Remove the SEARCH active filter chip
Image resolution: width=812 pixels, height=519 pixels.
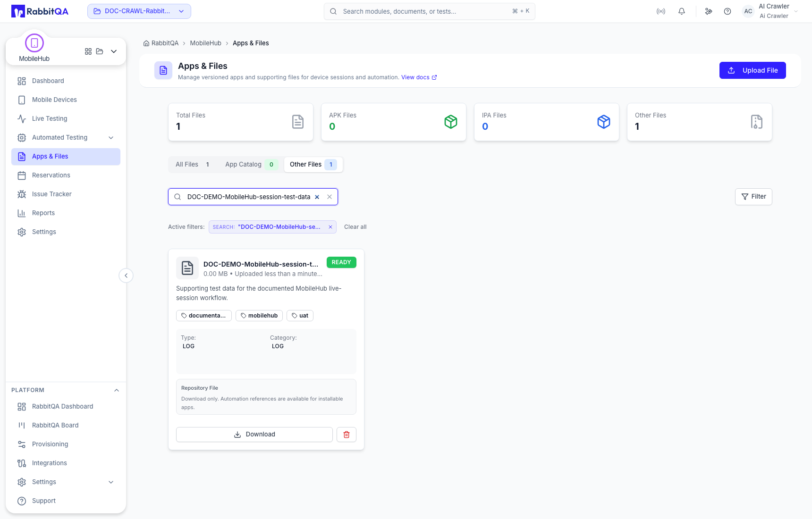pyautogui.click(x=330, y=227)
